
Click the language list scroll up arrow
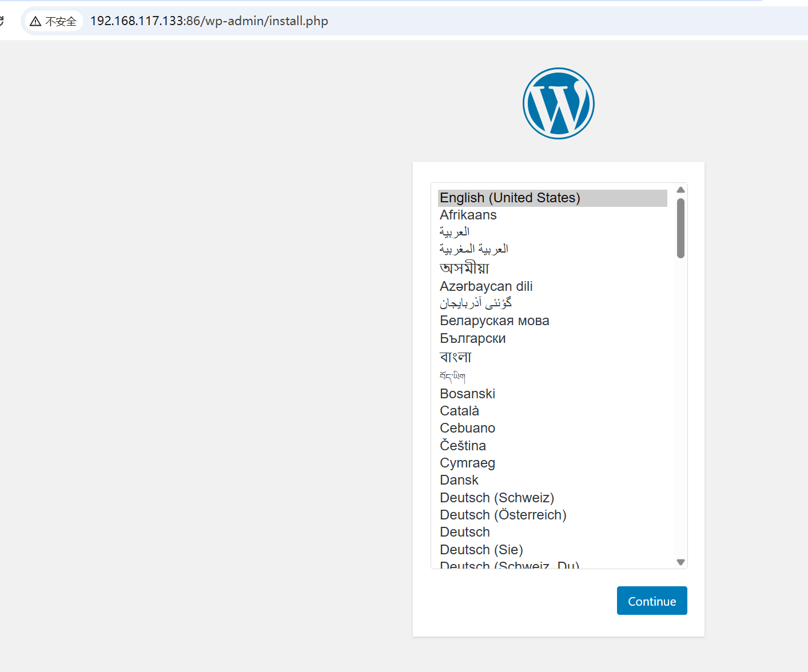pos(680,190)
